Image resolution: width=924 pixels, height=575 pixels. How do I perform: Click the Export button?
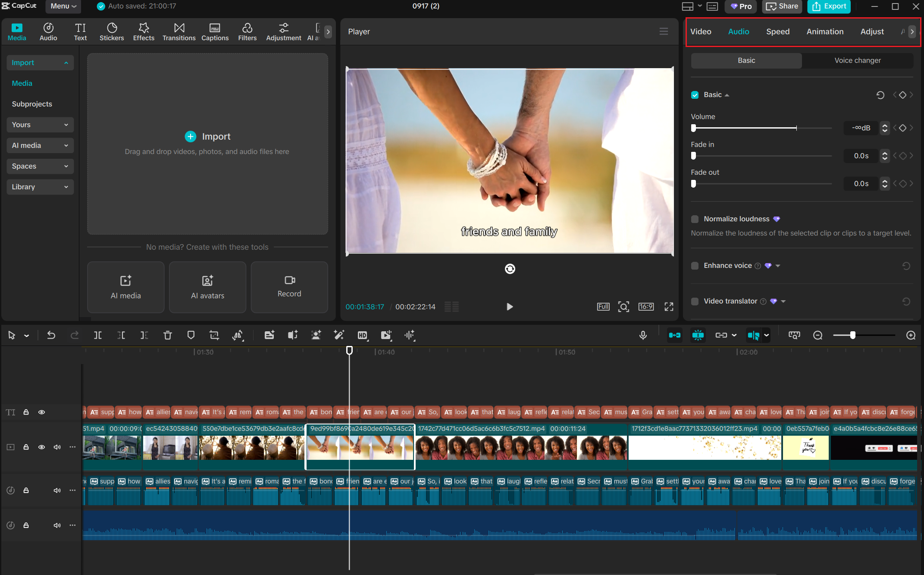click(x=828, y=6)
